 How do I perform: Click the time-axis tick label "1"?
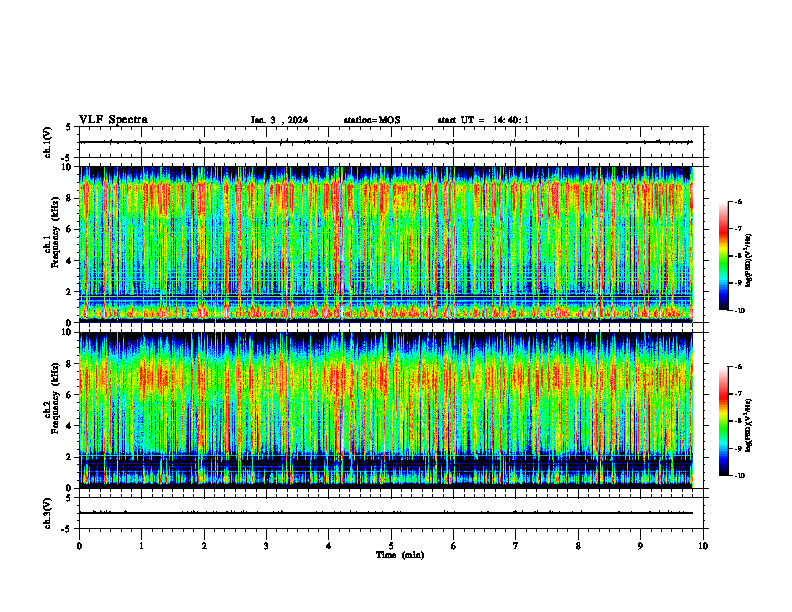pos(141,546)
